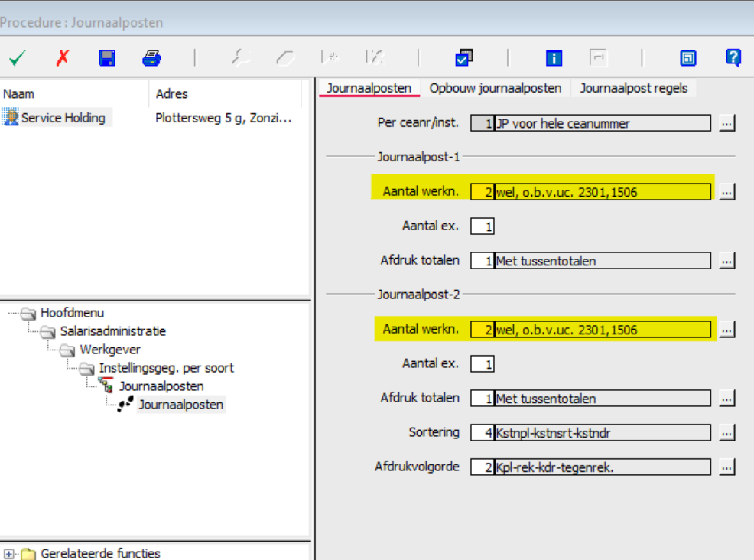Select Salarisadministratie in the tree
This screenshot has width=754, height=560.
click(x=112, y=331)
